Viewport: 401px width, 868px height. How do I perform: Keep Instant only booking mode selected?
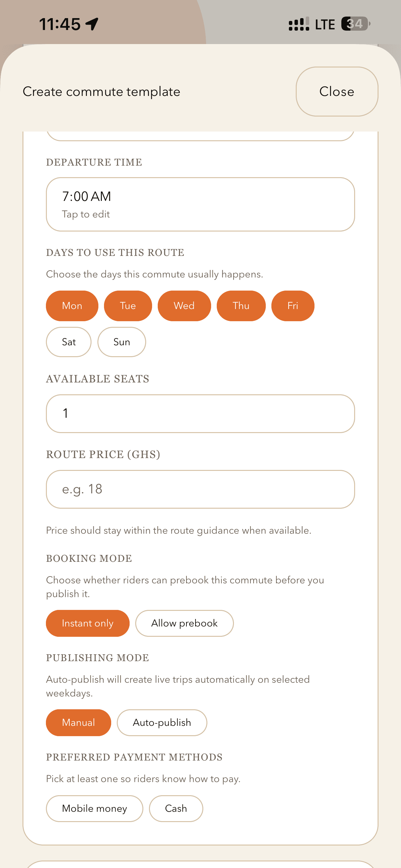(x=87, y=623)
